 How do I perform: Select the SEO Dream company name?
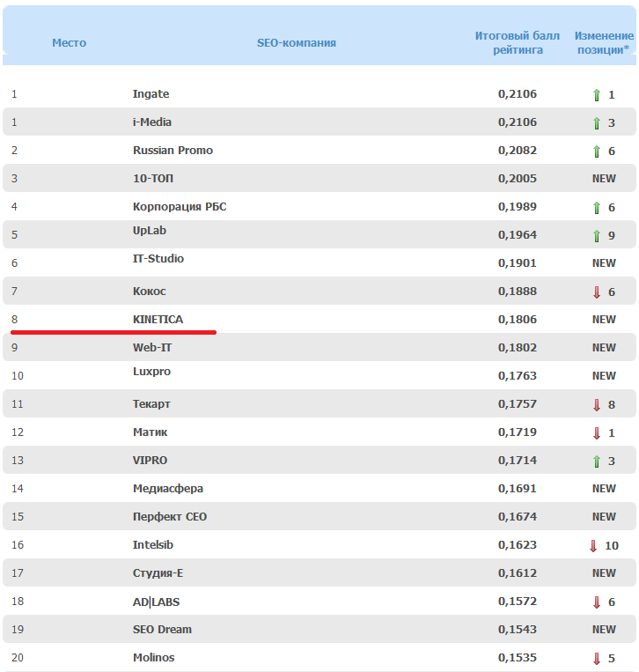[x=162, y=630]
